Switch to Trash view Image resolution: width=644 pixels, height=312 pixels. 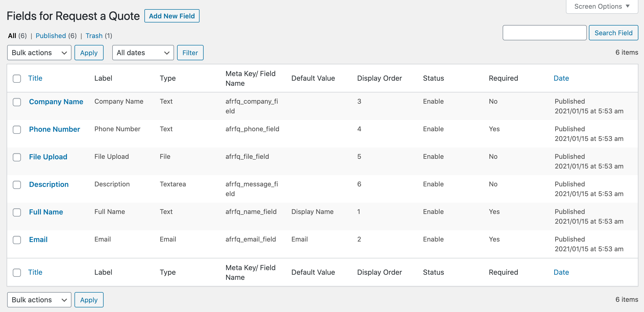click(94, 35)
